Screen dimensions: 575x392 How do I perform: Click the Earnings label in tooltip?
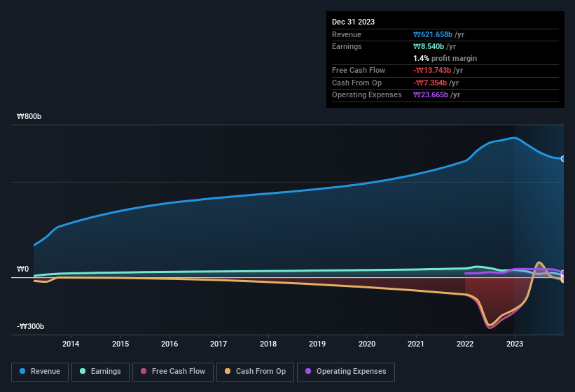pos(347,46)
